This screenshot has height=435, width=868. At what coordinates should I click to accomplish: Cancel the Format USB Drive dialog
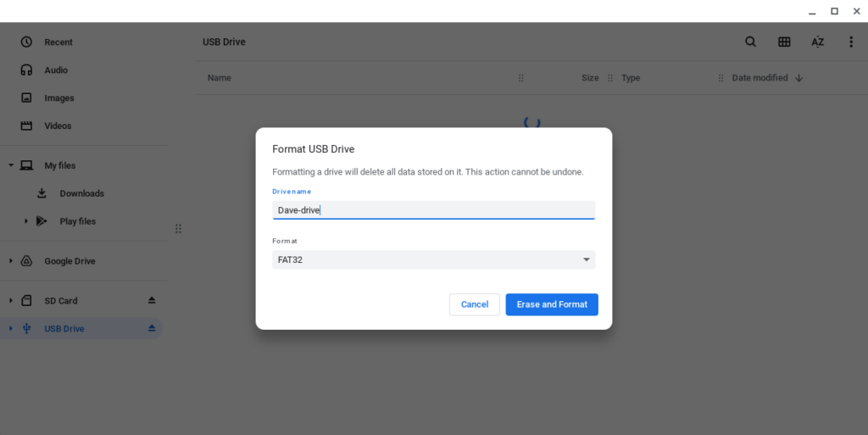point(475,304)
